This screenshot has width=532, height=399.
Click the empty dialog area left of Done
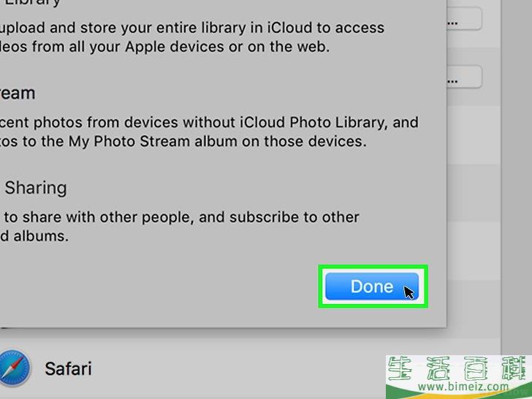[x=159, y=286]
